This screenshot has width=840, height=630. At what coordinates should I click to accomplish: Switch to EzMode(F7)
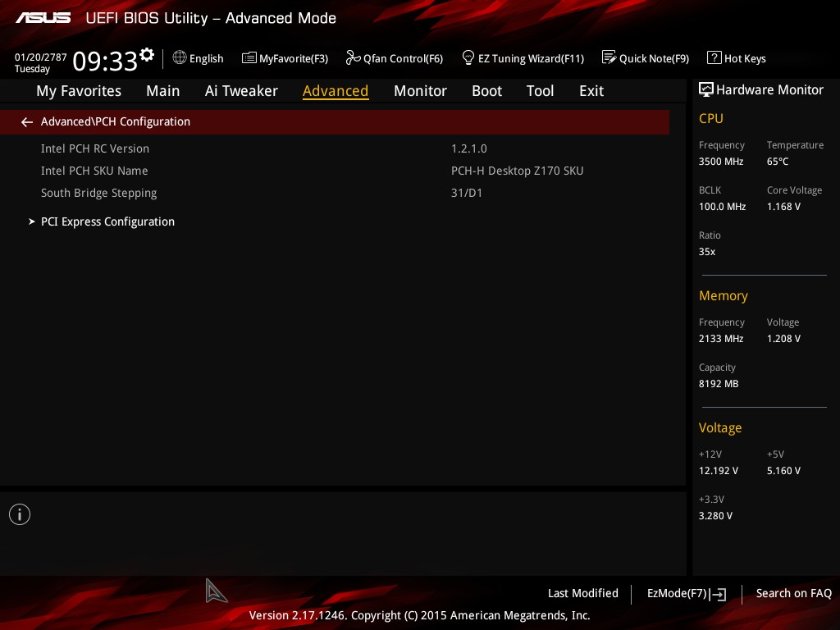(x=677, y=593)
